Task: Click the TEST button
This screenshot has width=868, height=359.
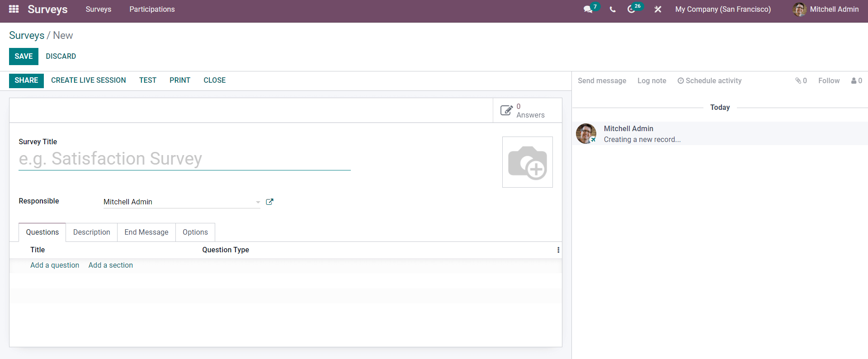Action: (x=148, y=80)
